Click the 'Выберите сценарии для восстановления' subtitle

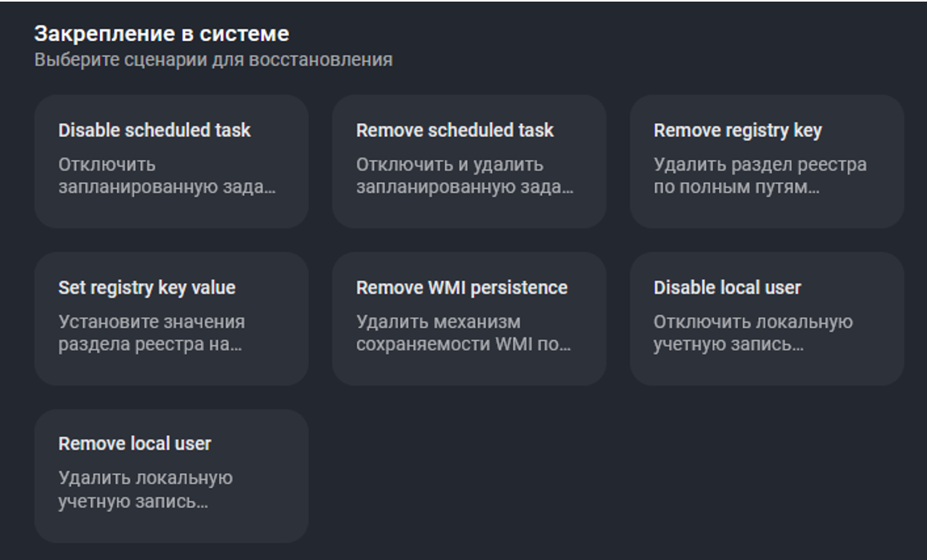coord(213,60)
